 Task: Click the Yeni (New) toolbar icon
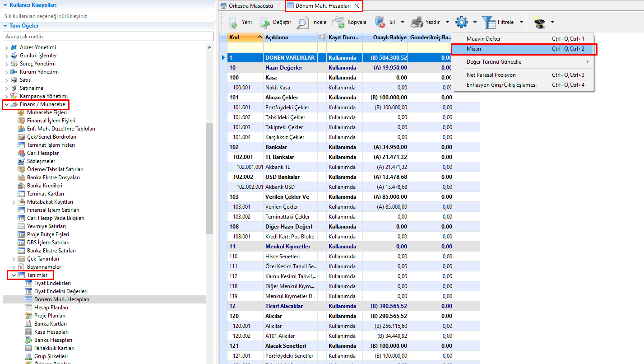pyautogui.click(x=233, y=22)
